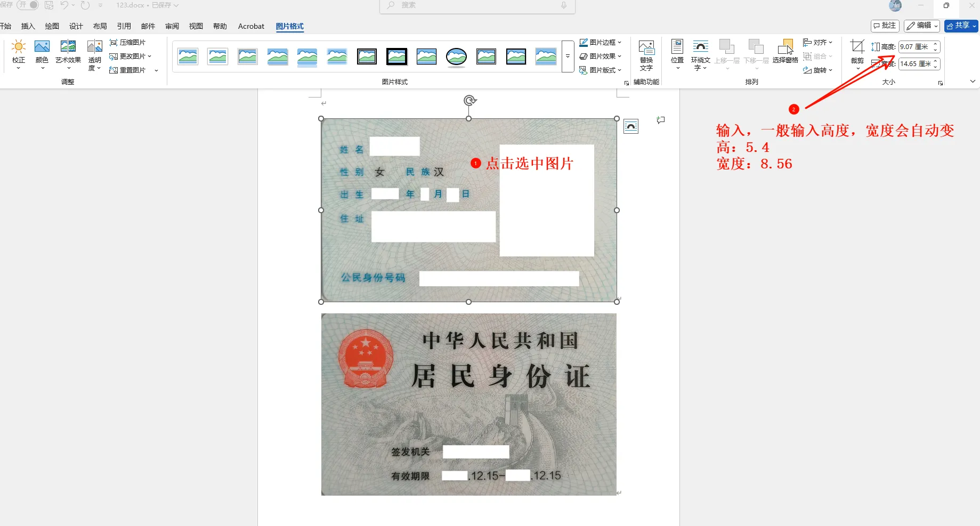Click the 位置 position icon
980x526 pixels.
[677, 53]
